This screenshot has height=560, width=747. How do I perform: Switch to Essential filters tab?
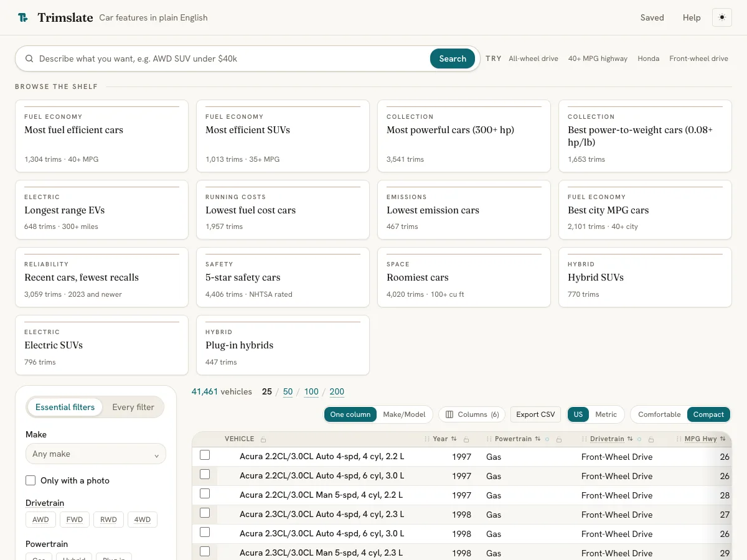(x=65, y=407)
